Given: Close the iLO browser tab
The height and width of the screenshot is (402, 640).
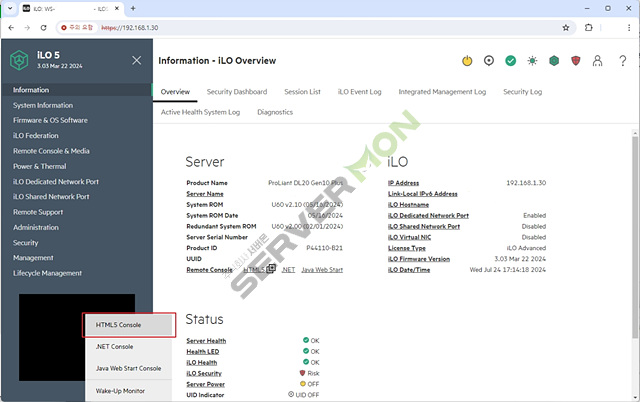Looking at the screenshot, I should (x=117, y=8).
